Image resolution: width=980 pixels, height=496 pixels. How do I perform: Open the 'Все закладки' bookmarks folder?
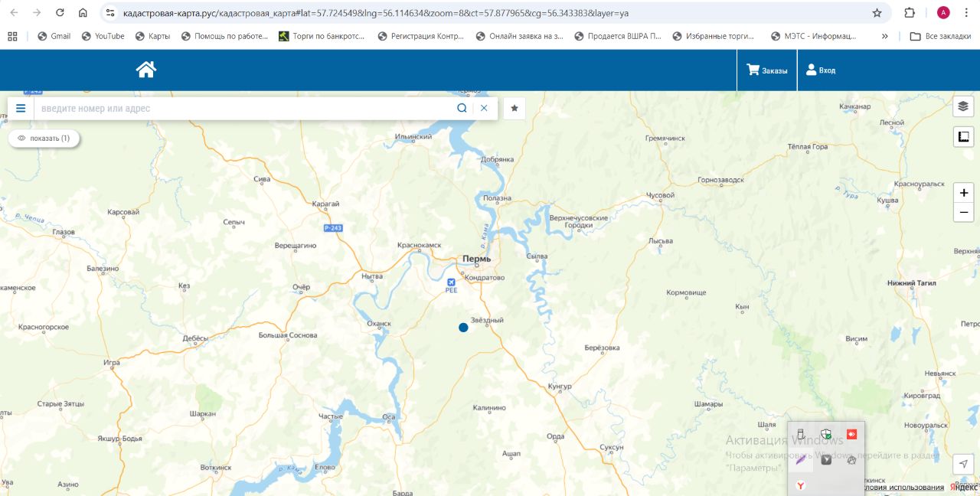coord(940,36)
